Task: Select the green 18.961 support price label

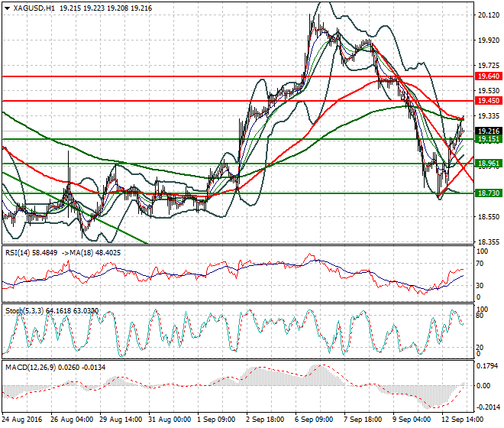Action: pos(489,164)
